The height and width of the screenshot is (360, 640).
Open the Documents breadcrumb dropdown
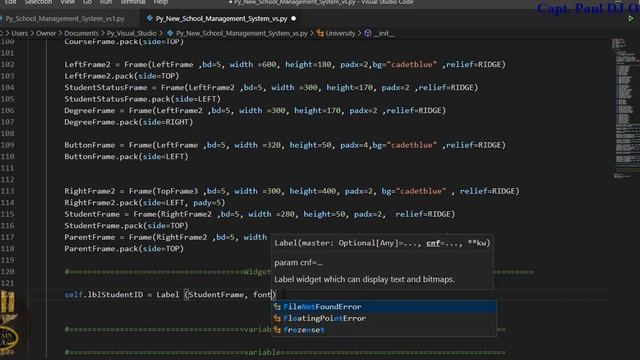point(81,33)
